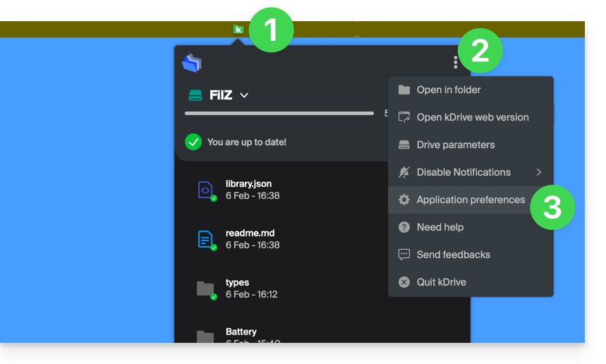
Task: Click the kDrive icon in the menu bar
Action: pos(238,30)
